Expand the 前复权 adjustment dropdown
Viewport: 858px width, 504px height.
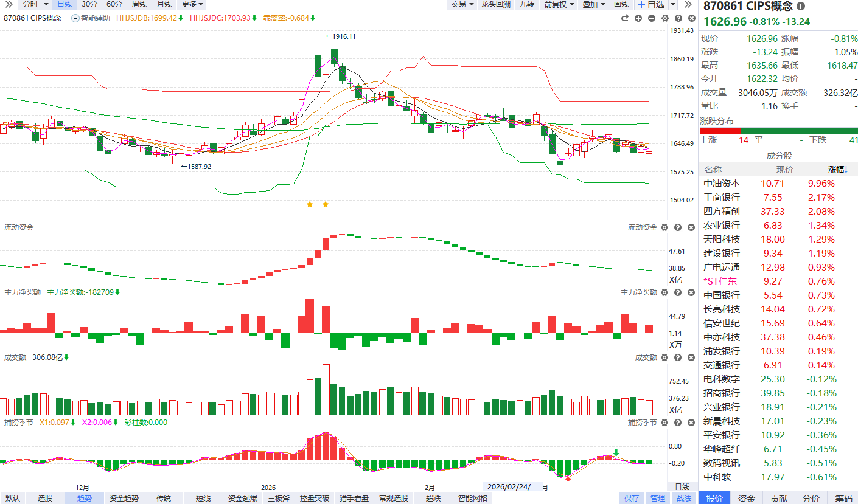558,4
